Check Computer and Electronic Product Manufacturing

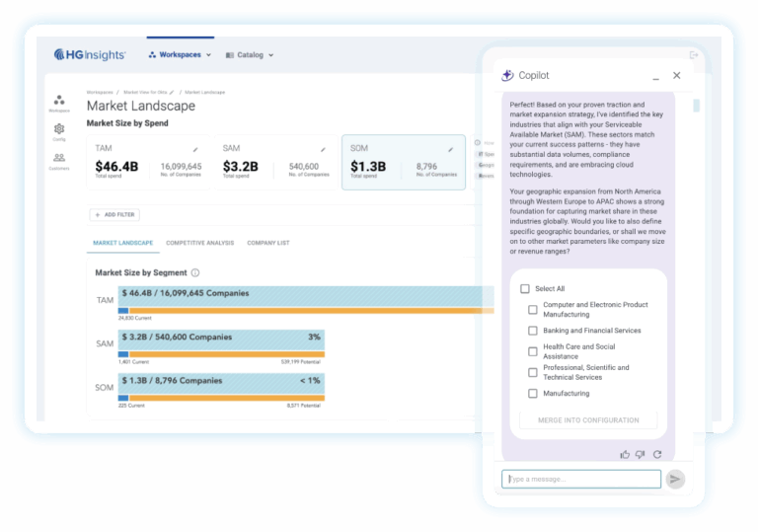(x=533, y=310)
